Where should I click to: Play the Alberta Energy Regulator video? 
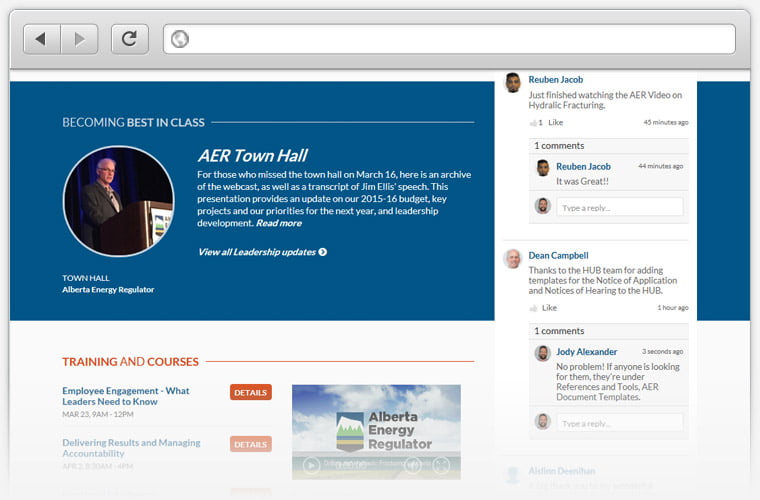[x=311, y=466]
